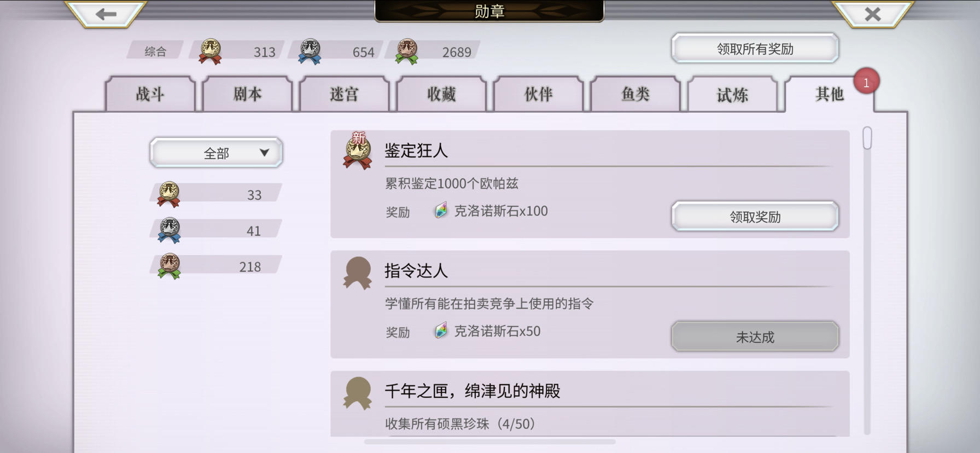The width and height of the screenshot is (980, 453).
Task: Select the bronze medal filter with 218
Action: [x=217, y=266]
